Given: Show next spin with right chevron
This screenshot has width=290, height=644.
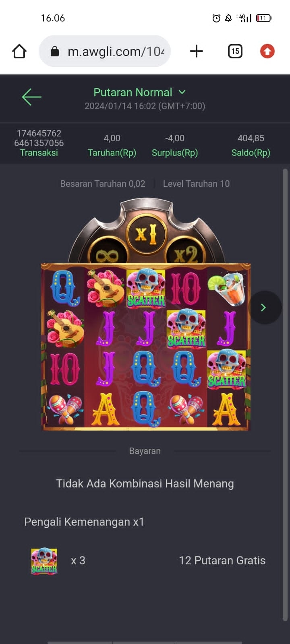Looking at the screenshot, I should click(x=264, y=308).
